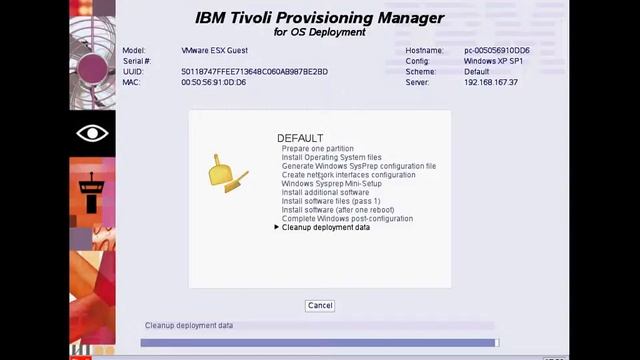Click the 'for OS Deployment' subtitle
640x360 pixels.
click(320, 32)
